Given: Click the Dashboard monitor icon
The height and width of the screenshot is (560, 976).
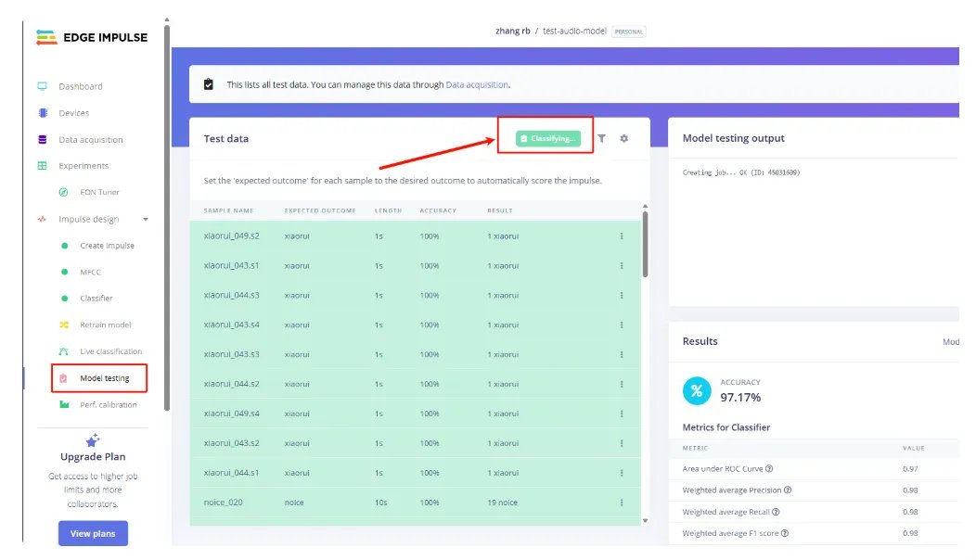Looking at the screenshot, I should 43,86.
